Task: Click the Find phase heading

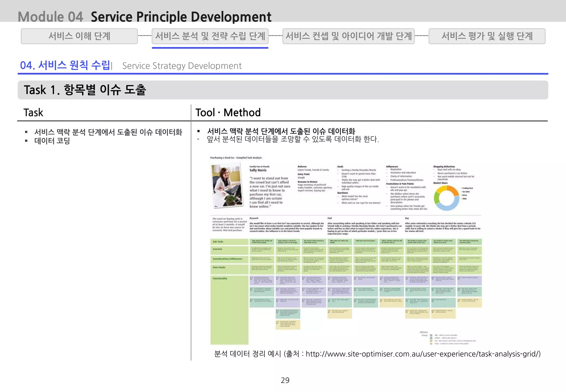Action: pyautogui.click(x=329, y=218)
